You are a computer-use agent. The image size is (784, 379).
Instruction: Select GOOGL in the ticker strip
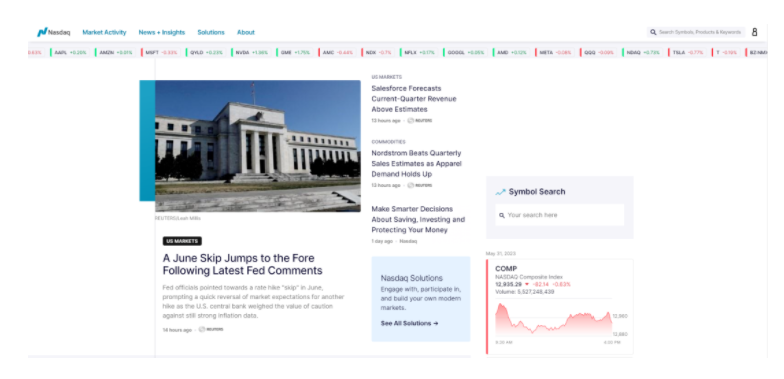(466, 52)
